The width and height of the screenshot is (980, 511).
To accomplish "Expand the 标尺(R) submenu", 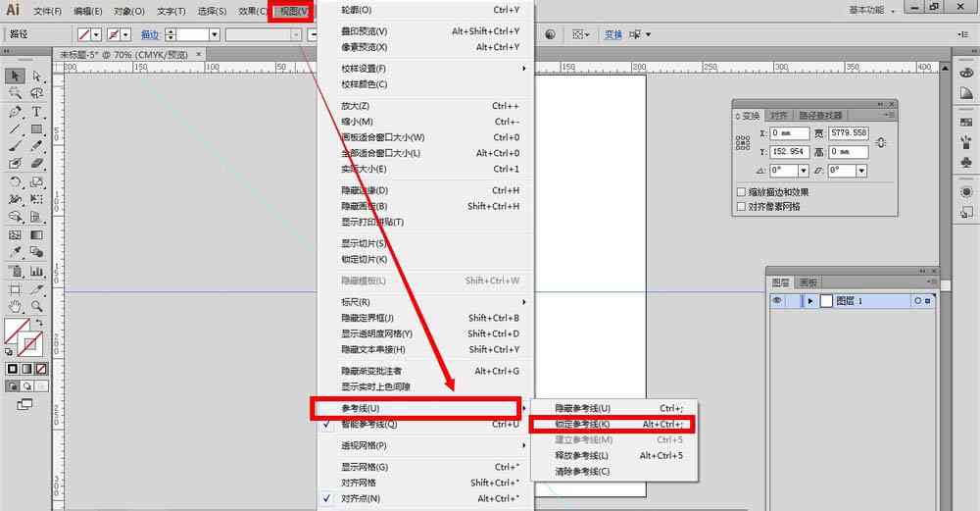I will [425, 302].
